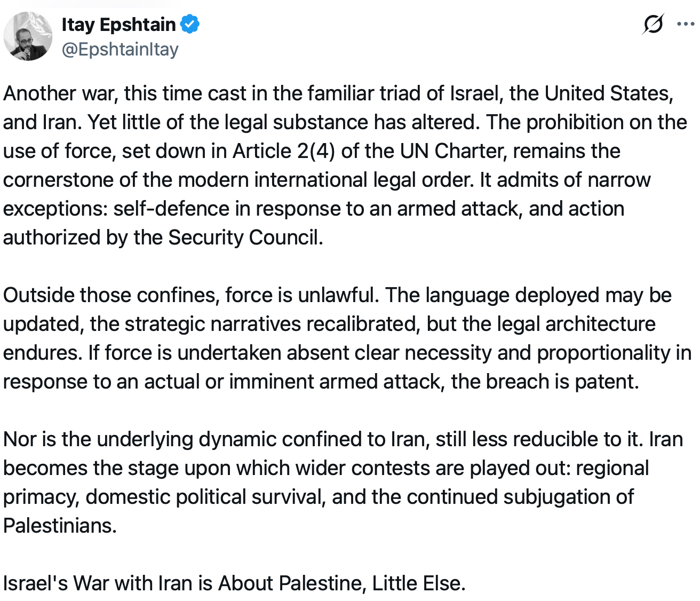Open the three-dot more options menu
700x601 pixels.
685,24
